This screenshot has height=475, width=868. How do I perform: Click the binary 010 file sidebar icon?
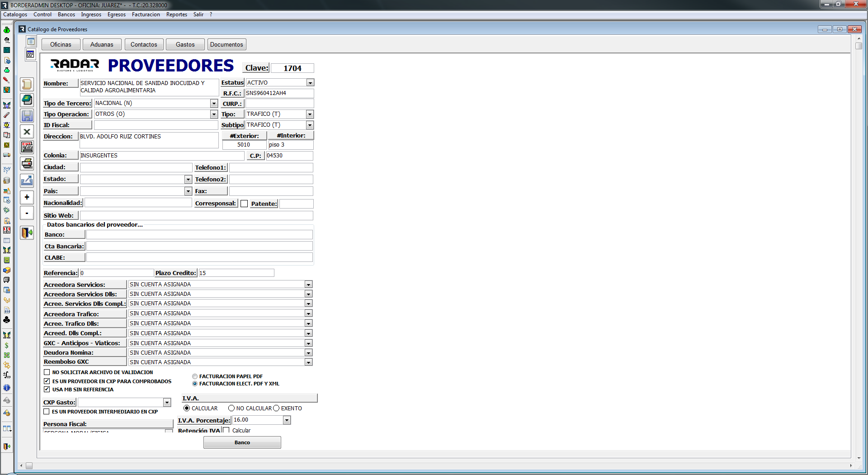tap(6, 310)
